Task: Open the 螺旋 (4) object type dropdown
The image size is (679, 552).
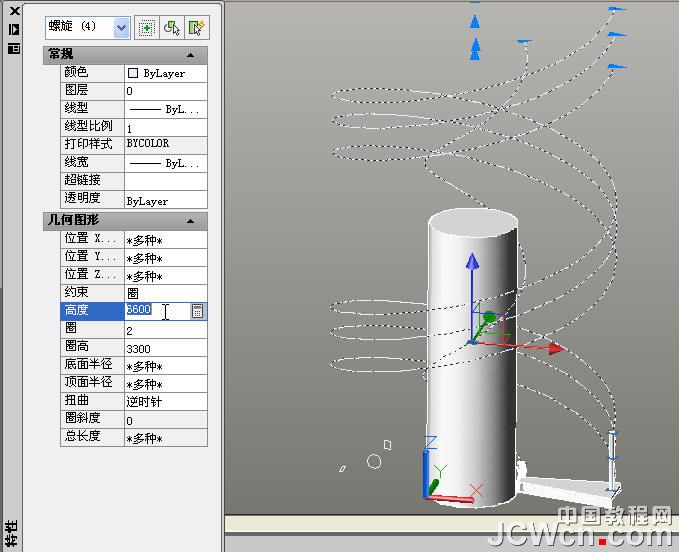Action: point(122,28)
